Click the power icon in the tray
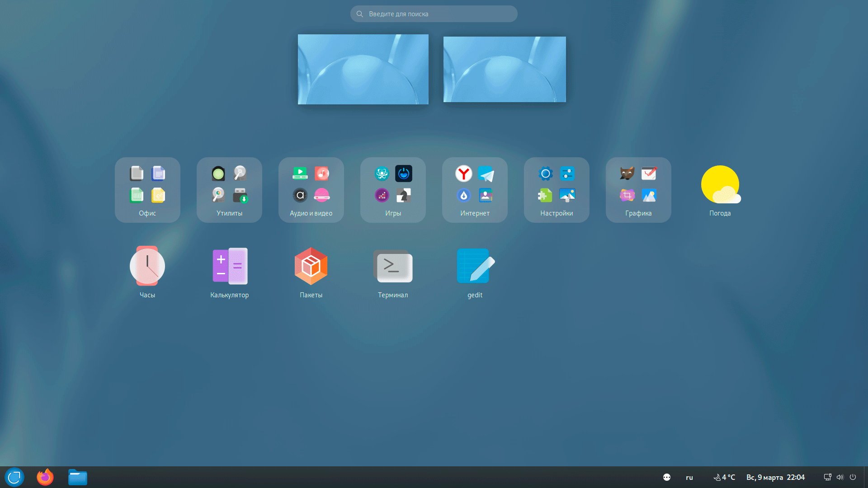This screenshot has width=868, height=488. coord(853,477)
